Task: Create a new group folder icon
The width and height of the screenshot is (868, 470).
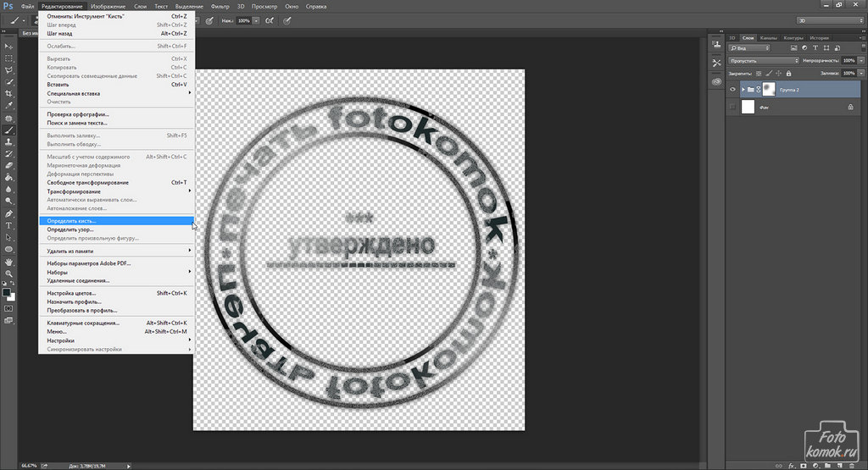Action: pyautogui.click(x=827, y=466)
